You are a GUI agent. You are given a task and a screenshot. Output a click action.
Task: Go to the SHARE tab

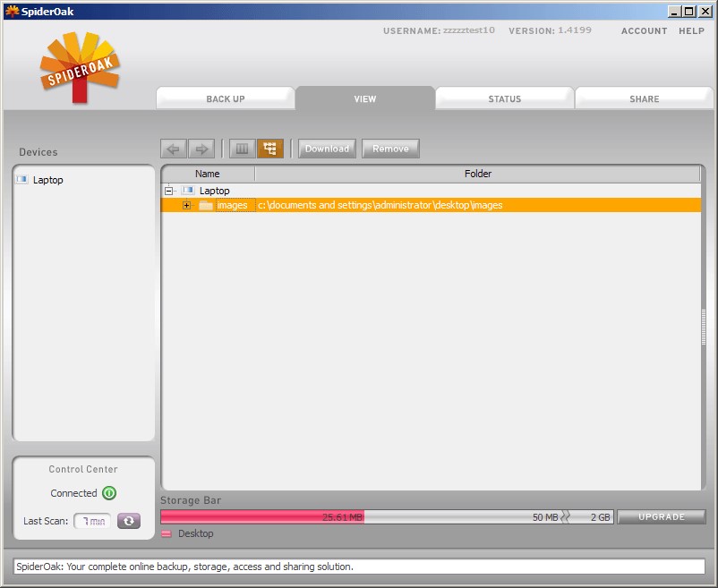pyautogui.click(x=645, y=98)
